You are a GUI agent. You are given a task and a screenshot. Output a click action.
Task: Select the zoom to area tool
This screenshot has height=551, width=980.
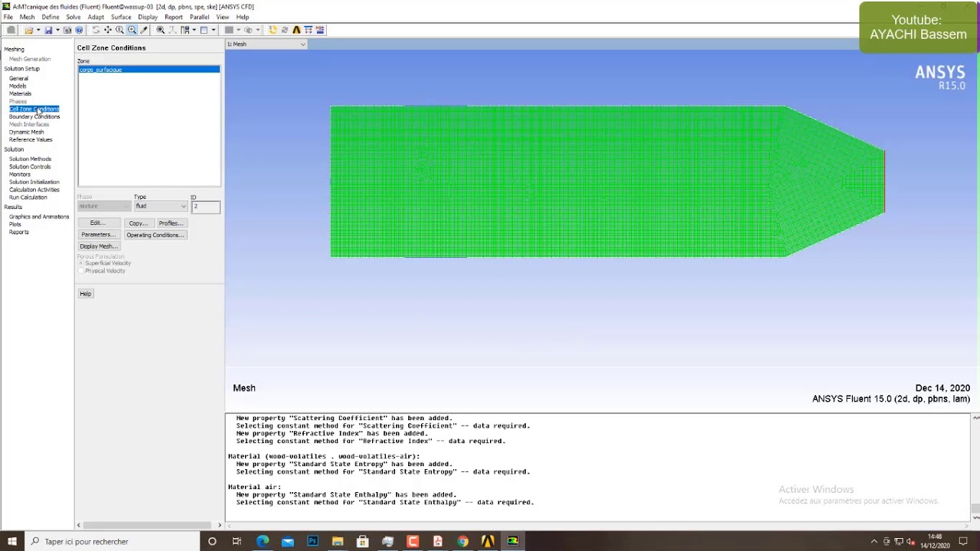coord(132,30)
